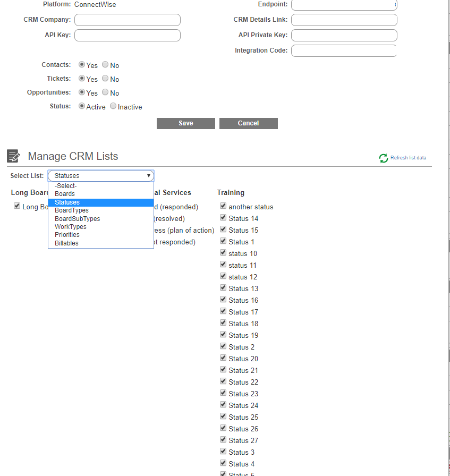Click the Training column heading
Image resolution: width=450 pixels, height=476 pixels.
(x=231, y=192)
